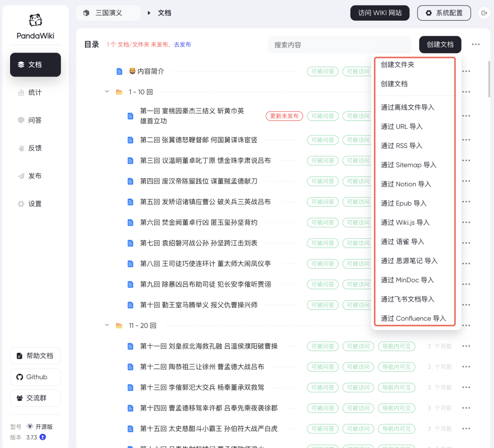Screen dimensions: 494x448
Task: Click the folder icon of 11 - 20 回
Action: [120, 325]
